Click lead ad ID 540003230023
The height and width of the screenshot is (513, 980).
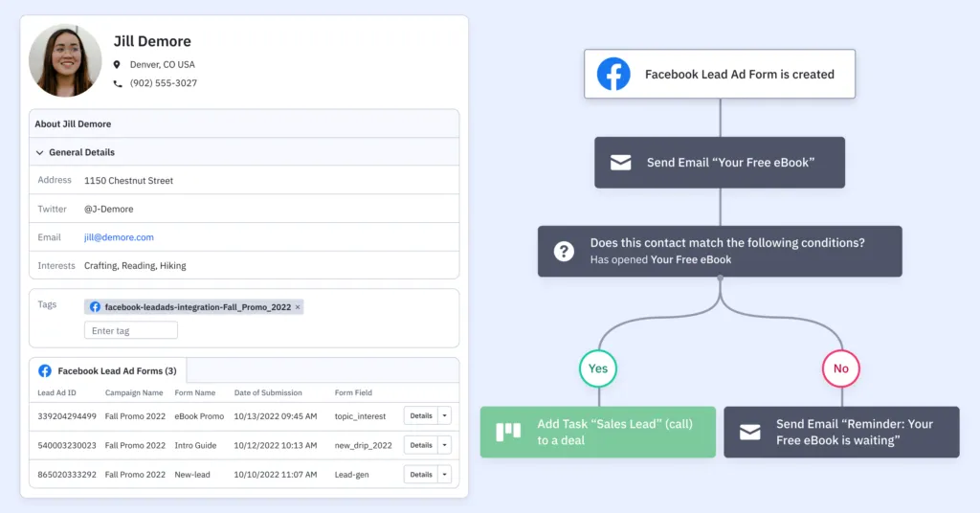point(67,445)
